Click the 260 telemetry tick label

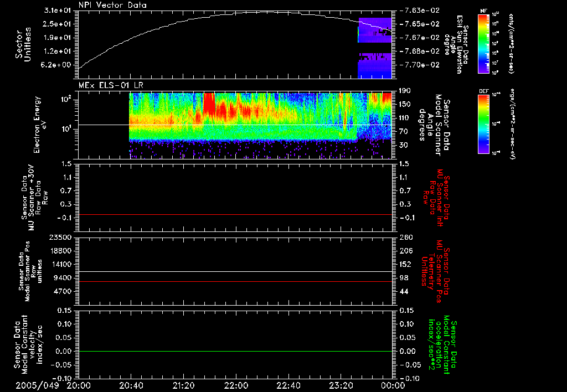[405, 238]
